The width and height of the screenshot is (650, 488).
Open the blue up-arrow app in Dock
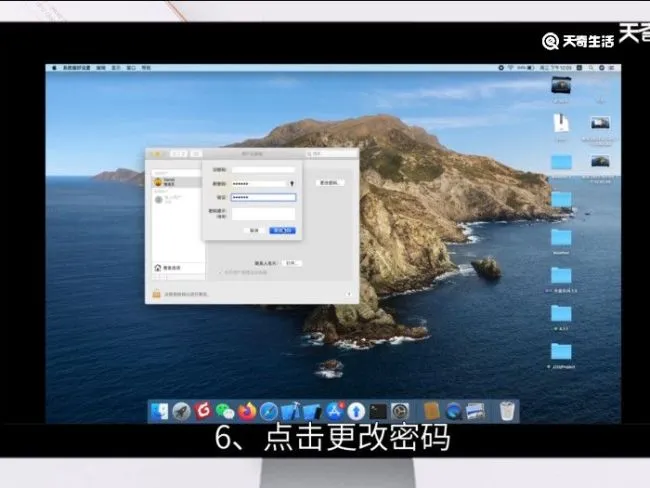click(x=356, y=411)
